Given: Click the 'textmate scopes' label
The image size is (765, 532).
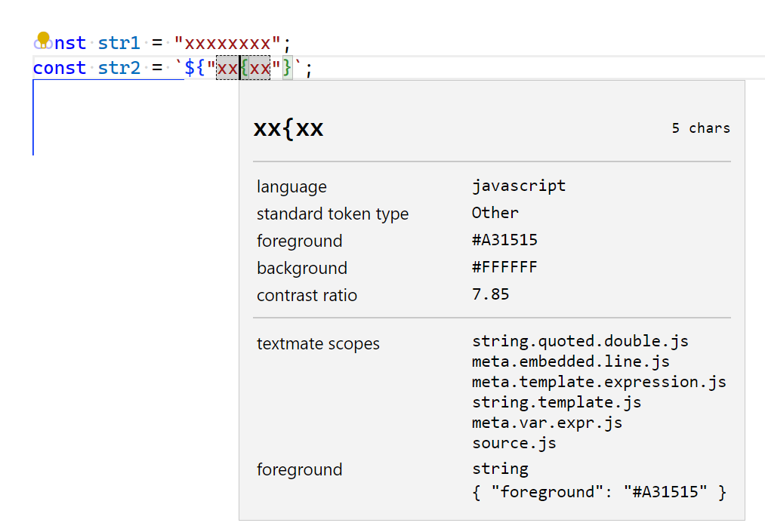Looking at the screenshot, I should [318, 344].
